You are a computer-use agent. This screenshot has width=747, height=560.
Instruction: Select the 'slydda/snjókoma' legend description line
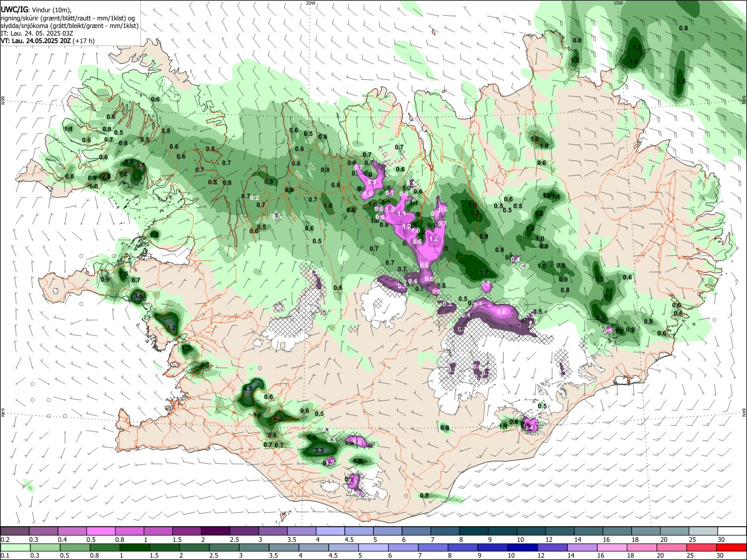click(x=69, y=26)
